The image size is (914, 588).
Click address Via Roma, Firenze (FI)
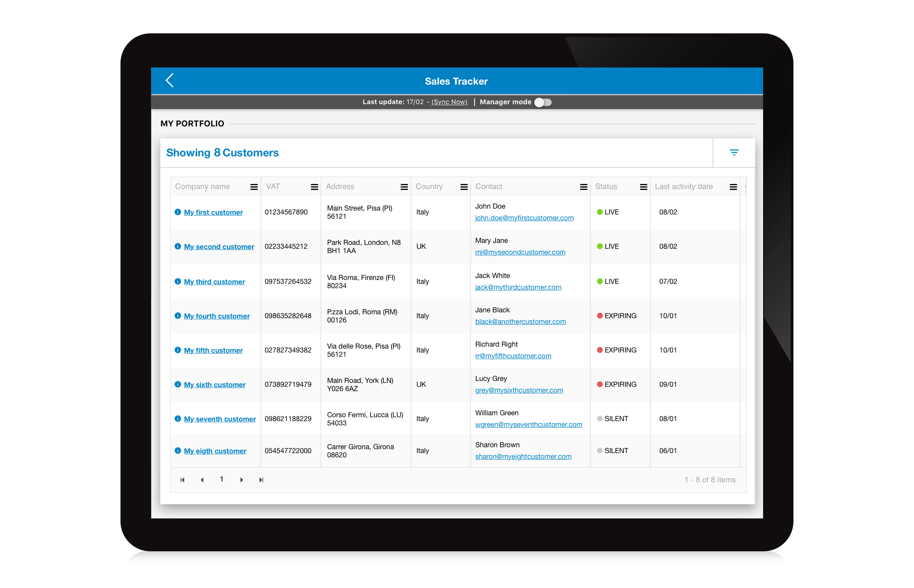[x=361, y=278]
